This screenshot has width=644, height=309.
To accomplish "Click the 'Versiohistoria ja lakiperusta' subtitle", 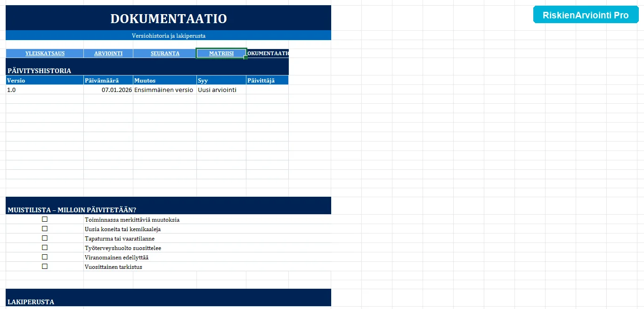I will point(169,35).
